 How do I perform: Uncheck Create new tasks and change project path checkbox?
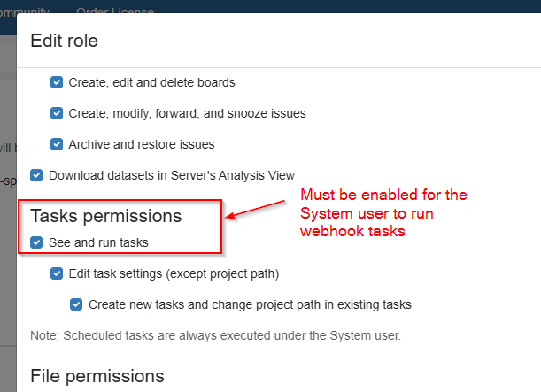[77, 304]
